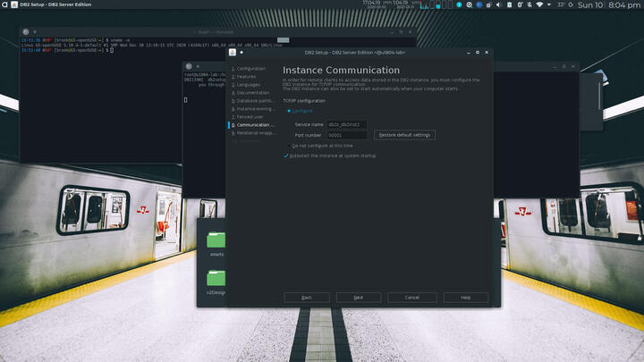Click the middle terminal window's menu icon
This screenshot has height=362, width=644.
click(189, 66)
